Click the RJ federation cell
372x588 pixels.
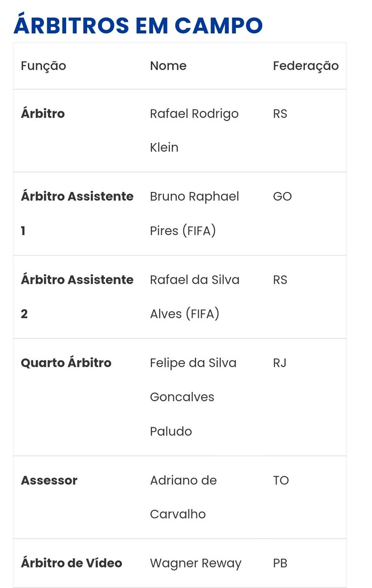click(279, 363)
